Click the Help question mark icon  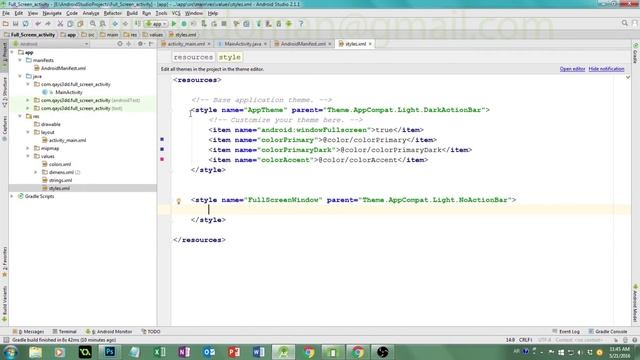click(301, 24)
